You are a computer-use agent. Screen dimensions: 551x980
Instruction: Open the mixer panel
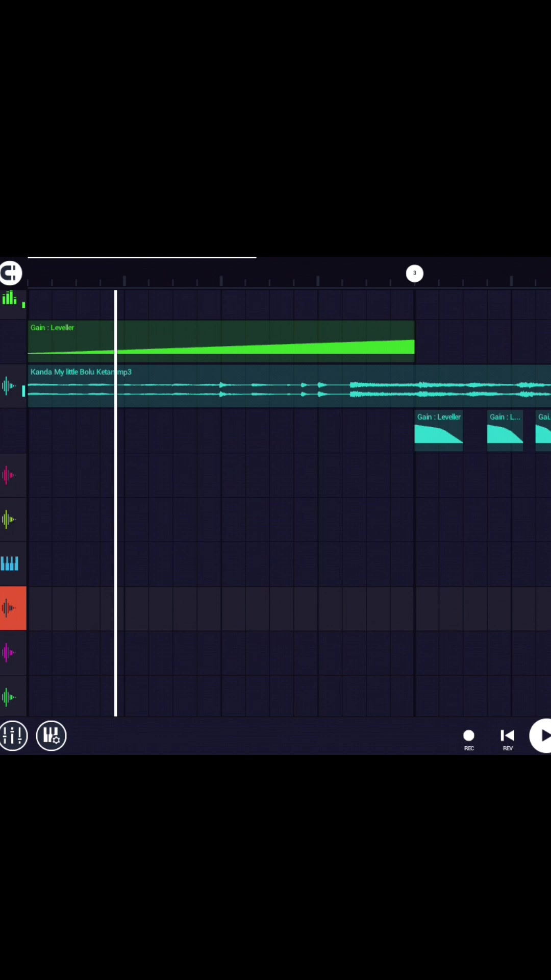point(13,736)
